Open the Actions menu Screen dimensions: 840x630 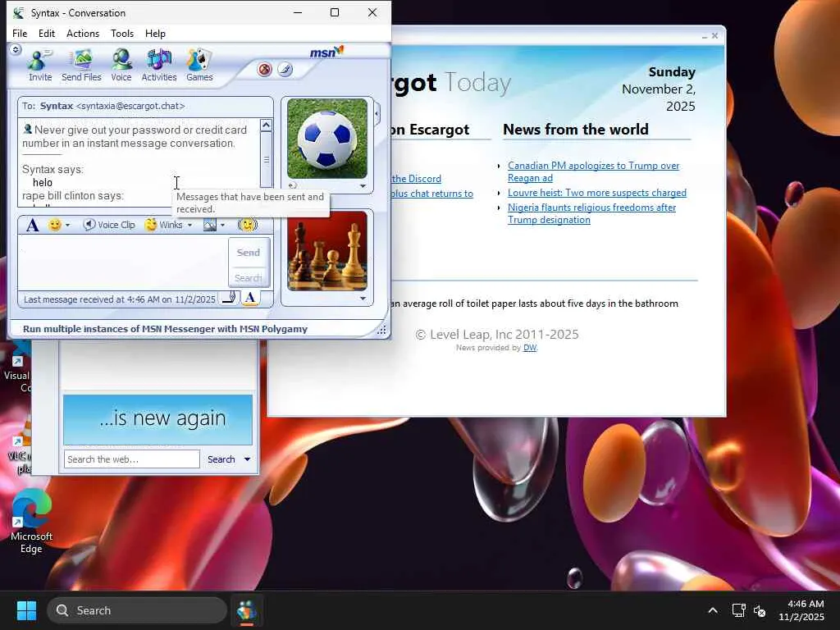(x=83, y=33)
